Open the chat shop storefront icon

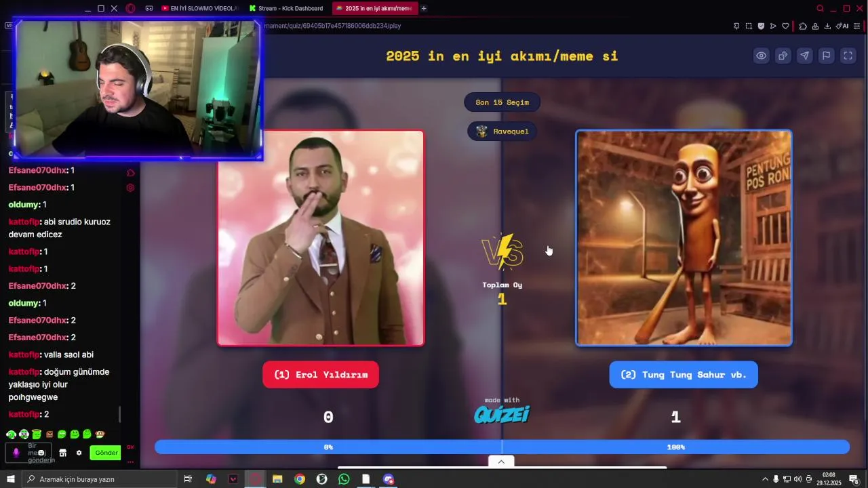pos(62,453)
